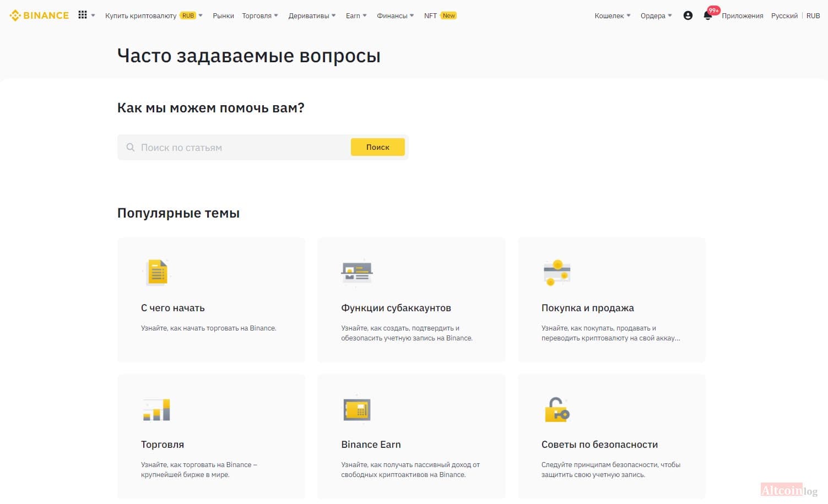Click the description starting 'Узнайте, как создать, подтвердить'

tap(407, 333)
